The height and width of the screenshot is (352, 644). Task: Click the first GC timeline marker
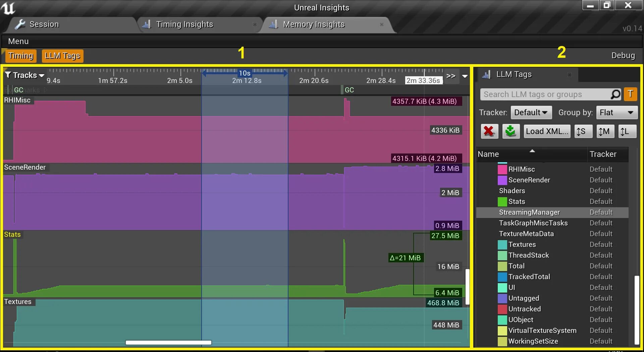click(18, 90)
